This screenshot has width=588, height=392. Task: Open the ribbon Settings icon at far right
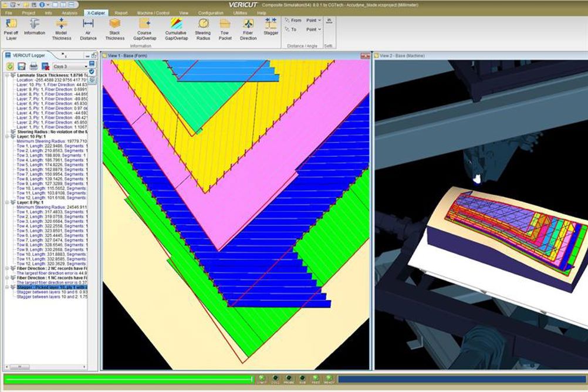[329, 21]
